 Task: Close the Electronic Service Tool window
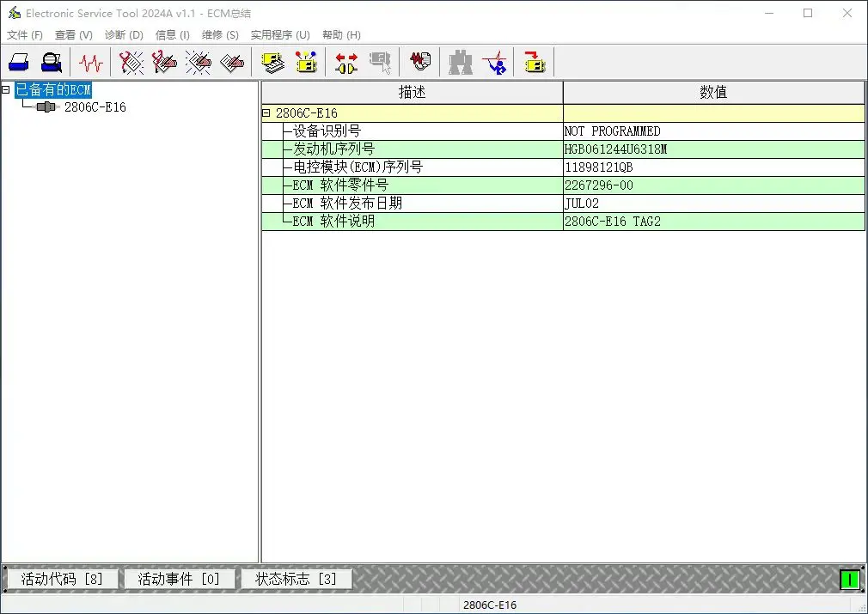click(847, 13)
